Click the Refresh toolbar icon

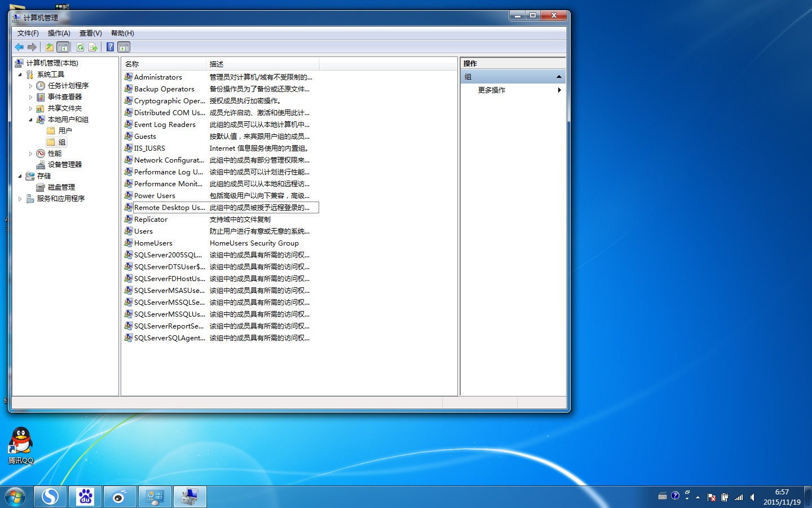[x=81, y=47]
